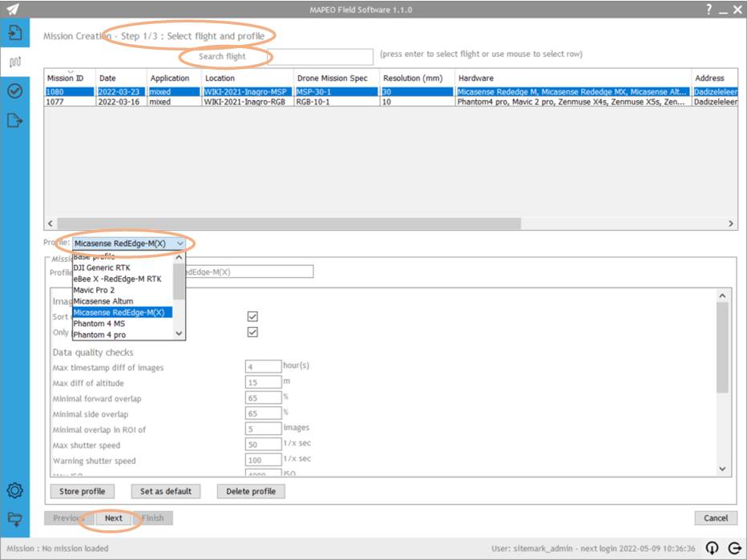Open the Profile dropdown Micasense RedEdge-M(X)
The image size is (747, 560).
[128, 244]
